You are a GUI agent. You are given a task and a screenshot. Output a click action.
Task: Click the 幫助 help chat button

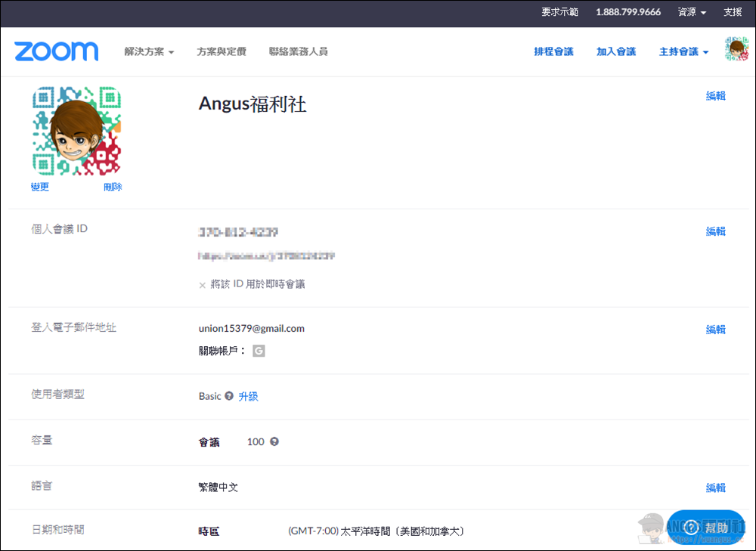tap(705, 528)
